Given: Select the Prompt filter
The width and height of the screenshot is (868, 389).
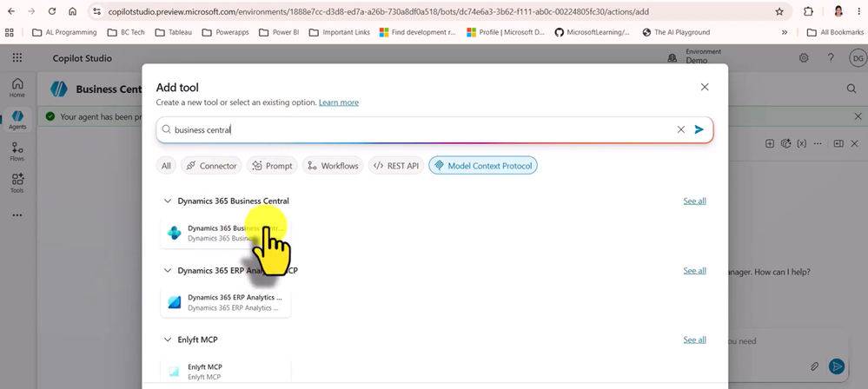Looking at the screenshot, I should click(x=272, y=166).
